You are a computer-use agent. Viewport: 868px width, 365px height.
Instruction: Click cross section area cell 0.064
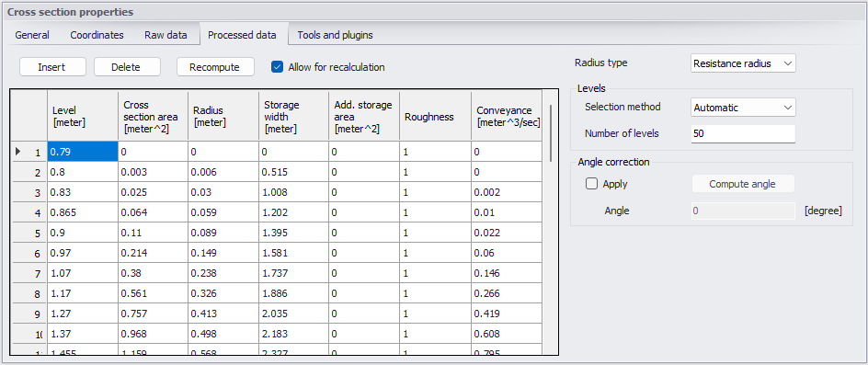click(153, 212)
